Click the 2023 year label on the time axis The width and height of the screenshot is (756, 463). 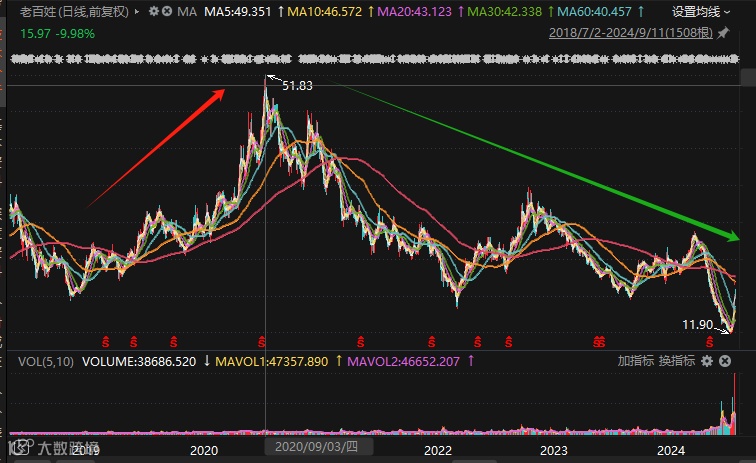(554, 450)
